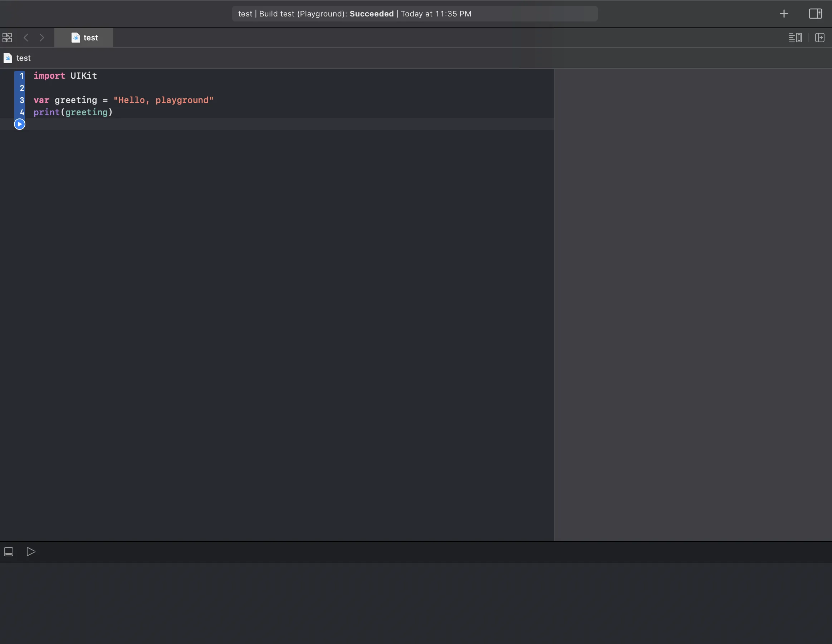Place cursor in "Hello, playground" string
The height and width of the screenshot is (644, 832).
click(164, 100)
